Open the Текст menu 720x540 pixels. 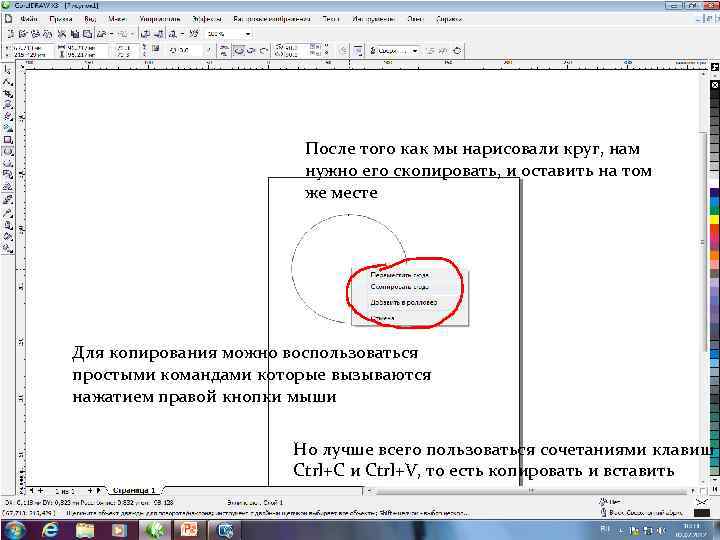click(331, 19)
